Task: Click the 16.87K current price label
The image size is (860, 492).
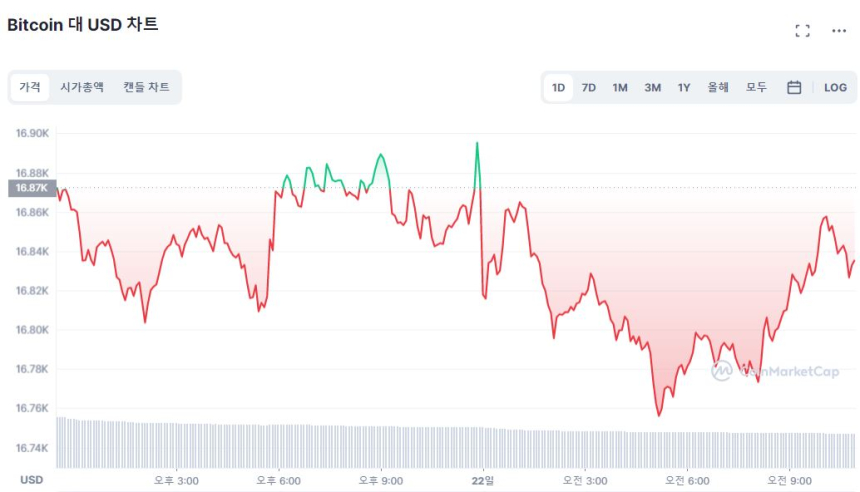Action: point(32,187)
